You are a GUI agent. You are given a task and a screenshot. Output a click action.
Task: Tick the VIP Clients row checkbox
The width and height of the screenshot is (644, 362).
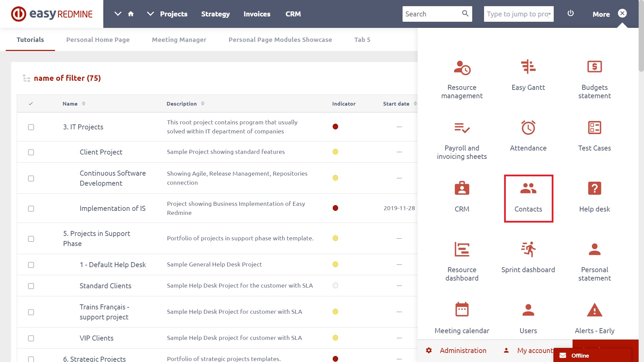click(x=31, y=338)
